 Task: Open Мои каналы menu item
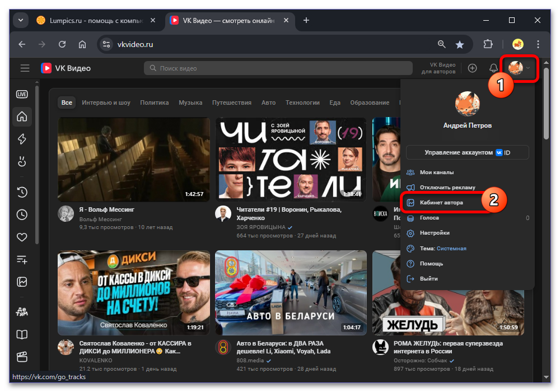[467, 172]
